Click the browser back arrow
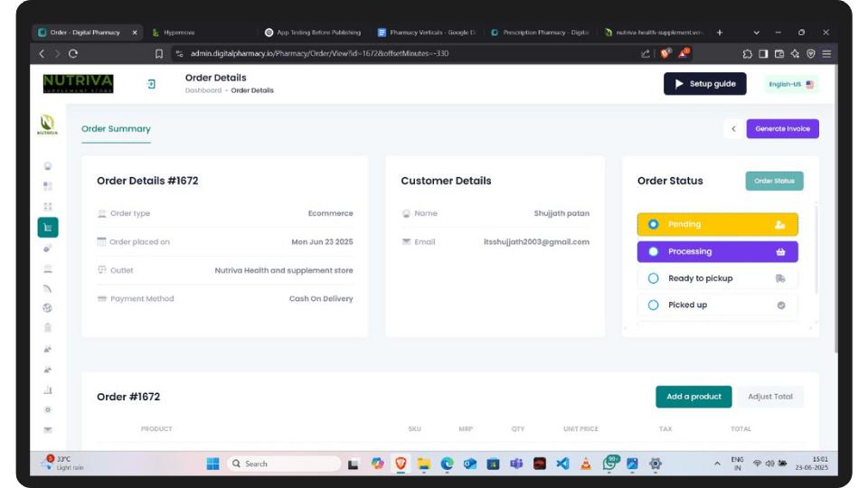Image resolution: width=868 pixels, height=488 pixels. (42, 53)
